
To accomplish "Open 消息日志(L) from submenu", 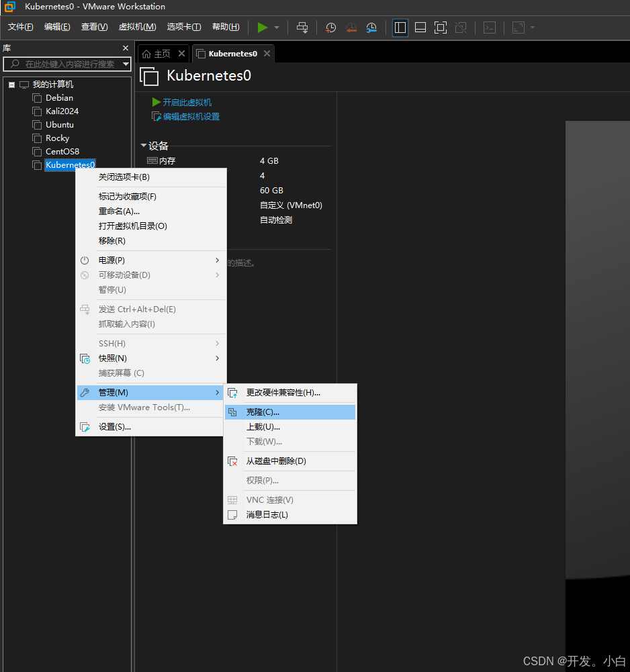I will [290, 515].
